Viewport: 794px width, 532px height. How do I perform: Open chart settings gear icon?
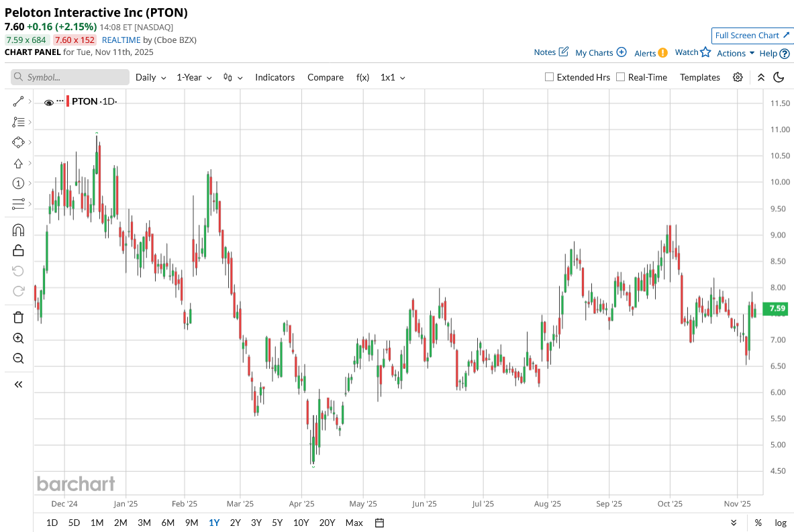click(x=738, y=77)
